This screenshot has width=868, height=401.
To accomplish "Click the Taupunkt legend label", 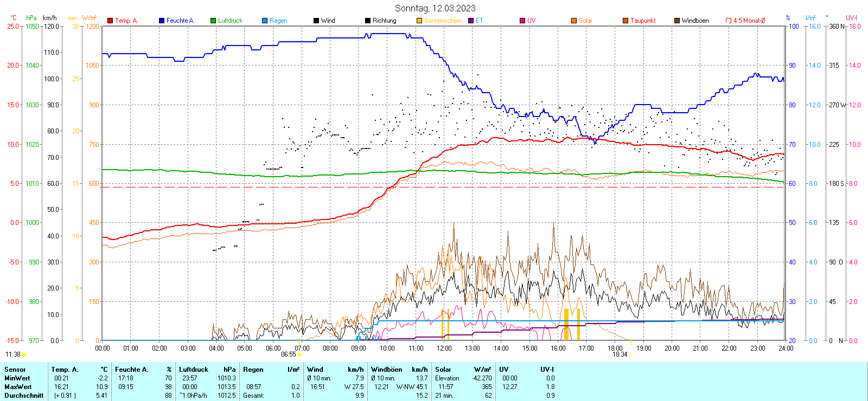I will coord(643,21).
